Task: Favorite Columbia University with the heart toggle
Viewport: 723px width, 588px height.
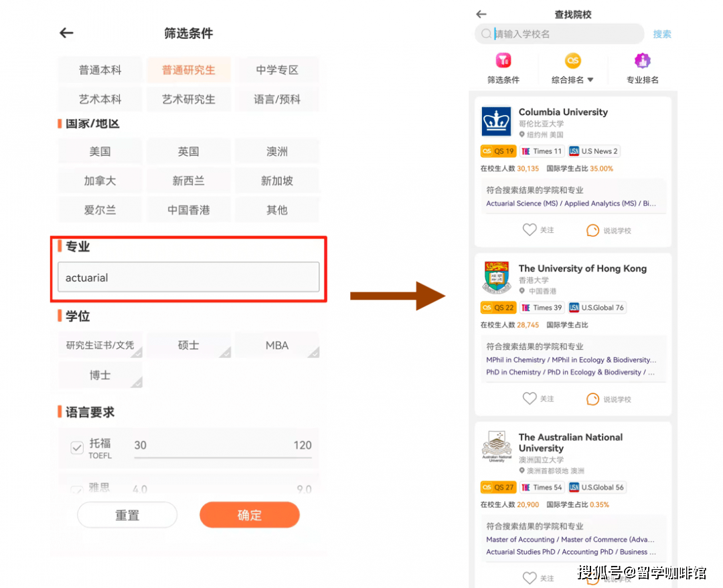Action: [x=528, y=229]
